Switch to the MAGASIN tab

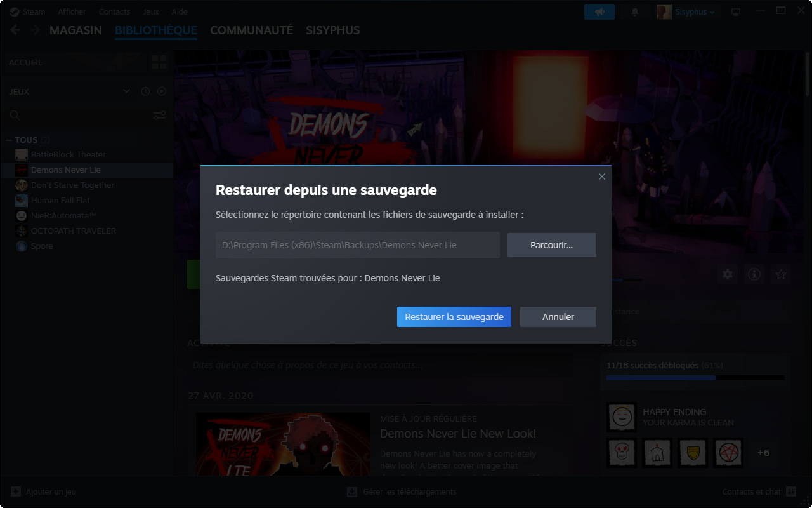pos(75,30)
